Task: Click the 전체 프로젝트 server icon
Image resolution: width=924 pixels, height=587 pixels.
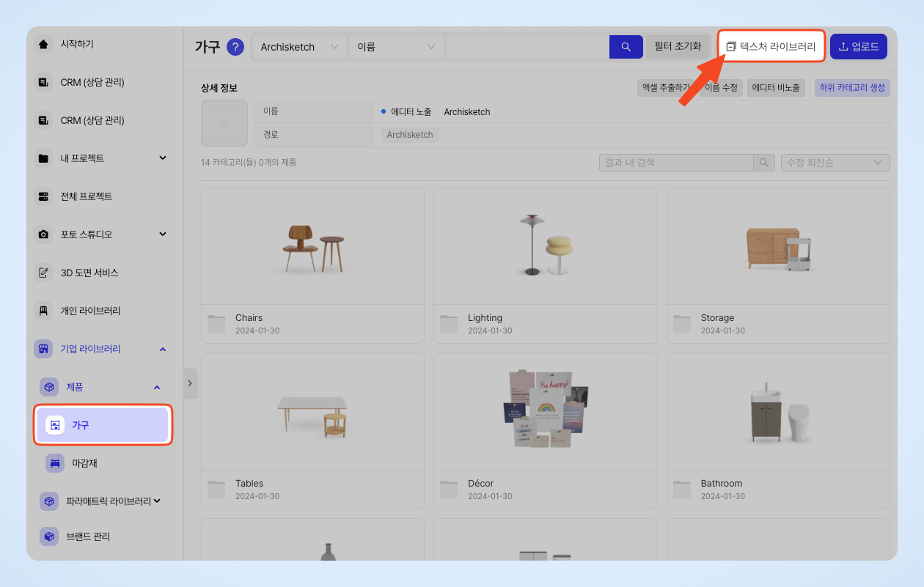Action: [43, 196]
